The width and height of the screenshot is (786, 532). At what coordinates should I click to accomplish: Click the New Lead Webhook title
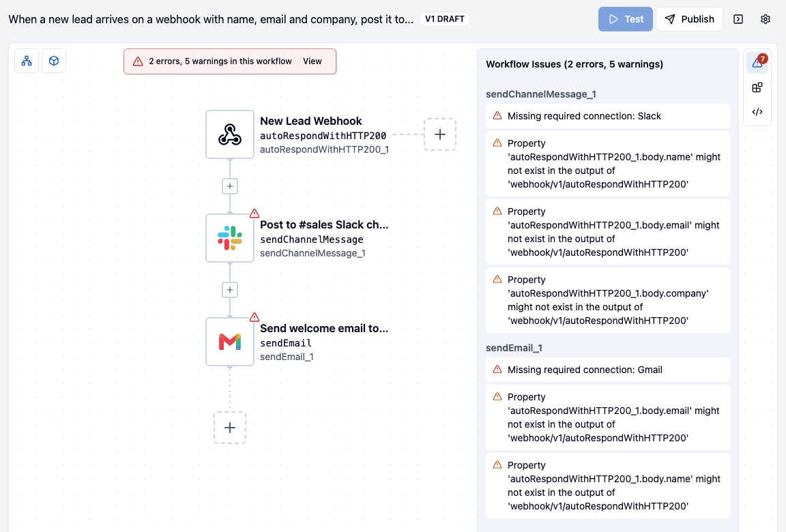pyautogui.click(x=311, y=121)
